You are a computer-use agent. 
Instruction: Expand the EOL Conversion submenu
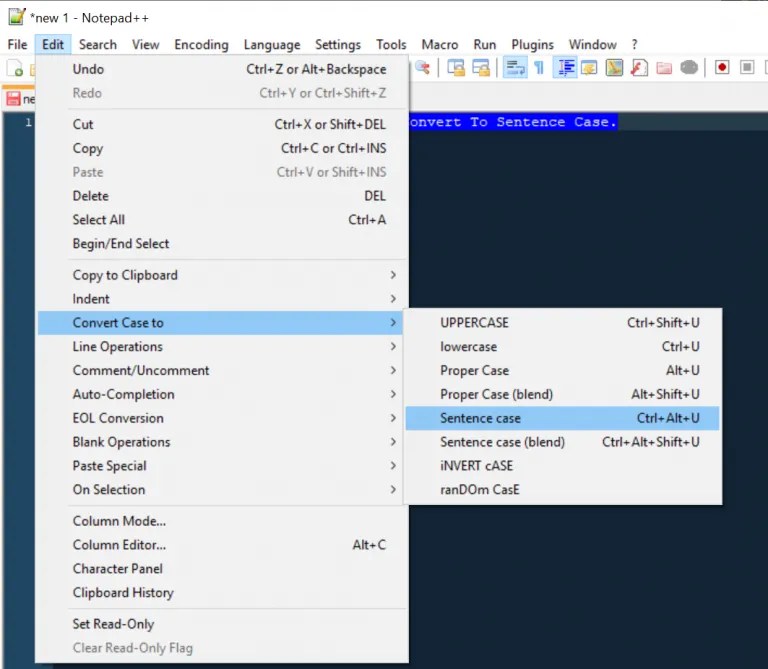pos(222,418)
